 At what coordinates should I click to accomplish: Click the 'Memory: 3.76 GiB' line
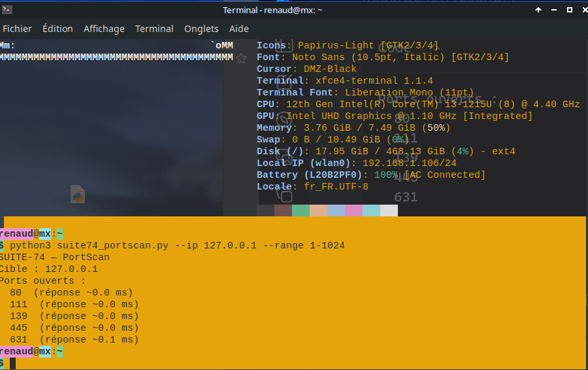353,127
